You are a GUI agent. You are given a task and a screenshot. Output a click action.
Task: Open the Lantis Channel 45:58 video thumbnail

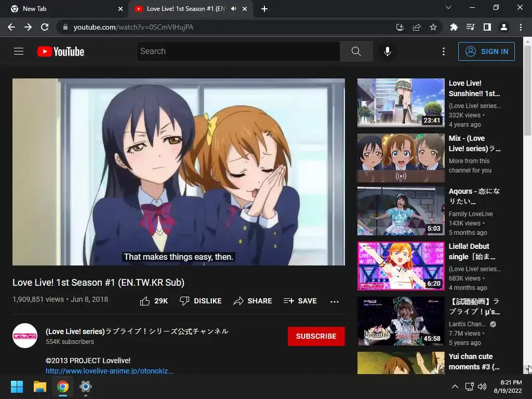(x=401, y=321)
